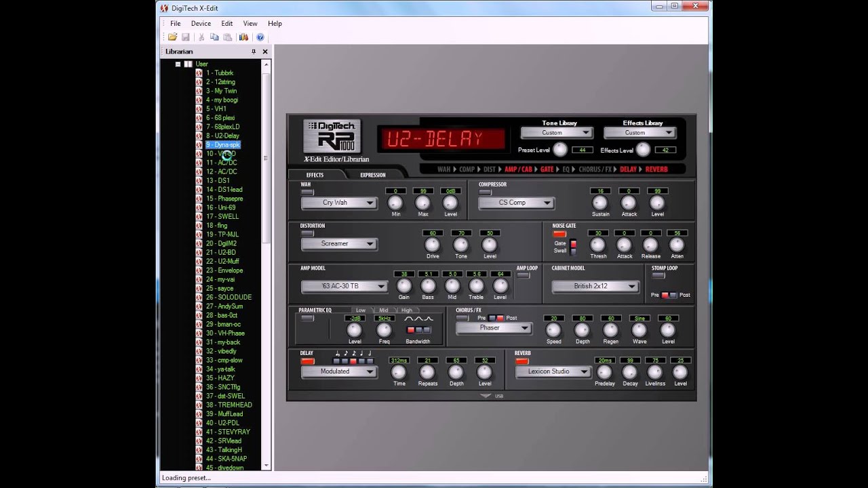The height and width of the screenshot is (488, 868).
Task: Open the '63 AC-30 TB amp dropdown
Action: point(344,287)
